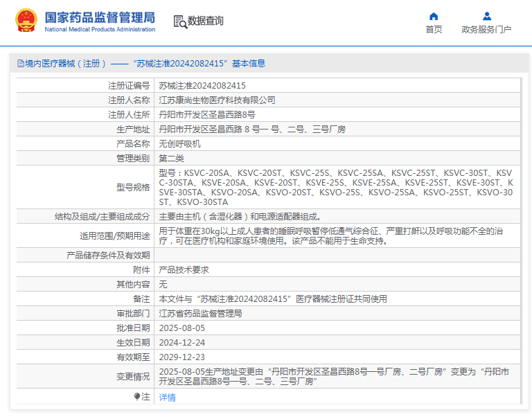Click the 批准日期 label

pos(133,328)
